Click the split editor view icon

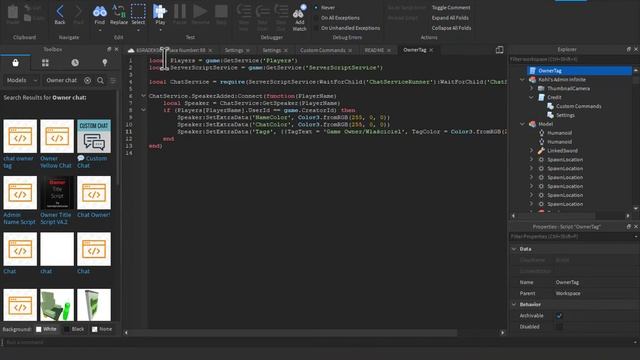tap(500, 50)
